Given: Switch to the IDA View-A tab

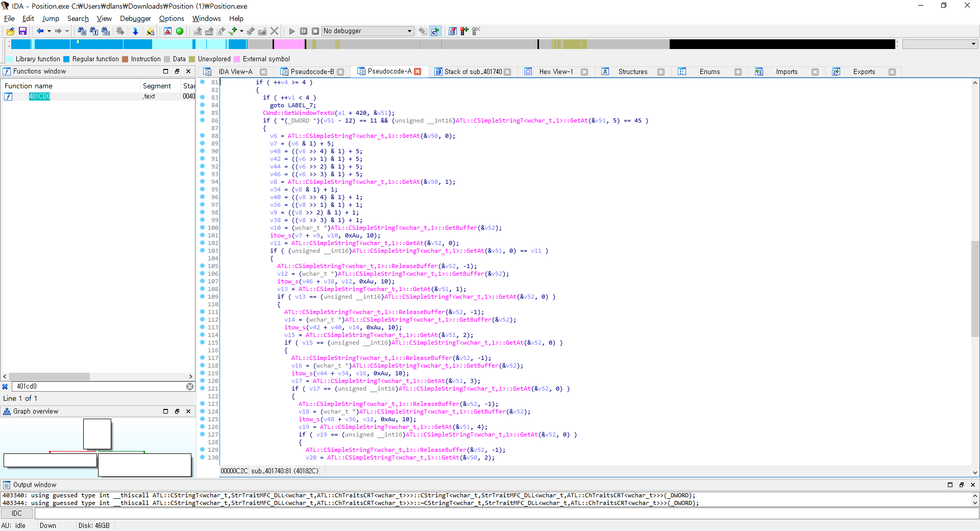Looking at the screenshot, I should 235,71.
